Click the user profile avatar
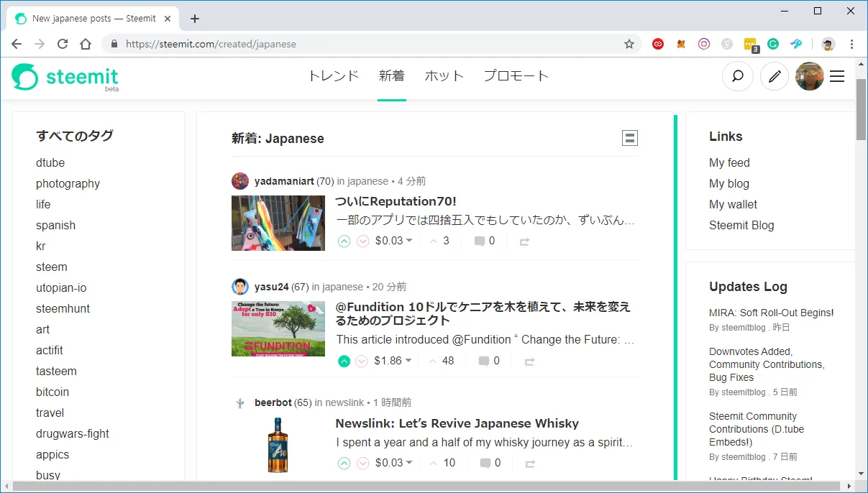The width and height of the screenshot is (868, 493). click(x=809, y=76)
